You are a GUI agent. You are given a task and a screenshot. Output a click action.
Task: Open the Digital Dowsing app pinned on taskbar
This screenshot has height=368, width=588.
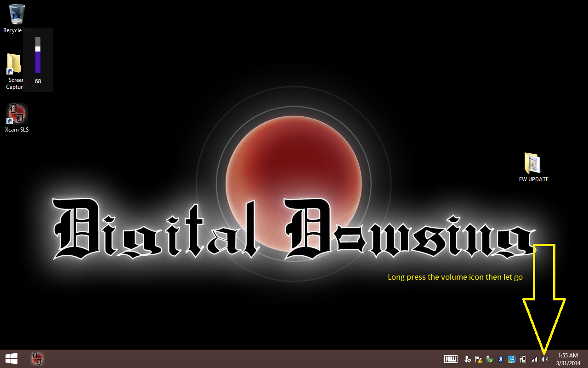(x=37, y=359)
